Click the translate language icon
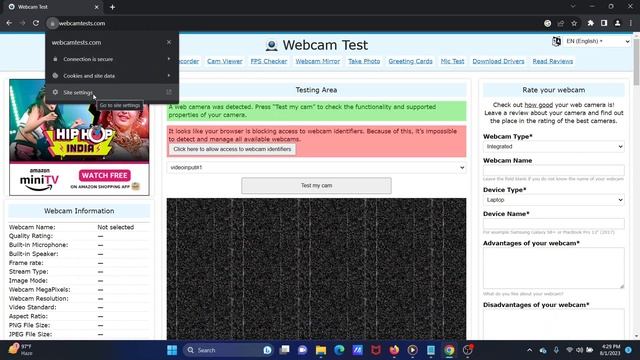640x360 pixels. coord(556,41)
